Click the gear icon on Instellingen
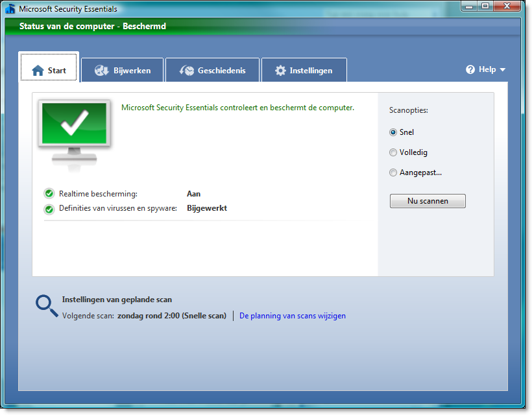Image resolution: width=532 pixels, height=415 pixels. click(280, 71)
